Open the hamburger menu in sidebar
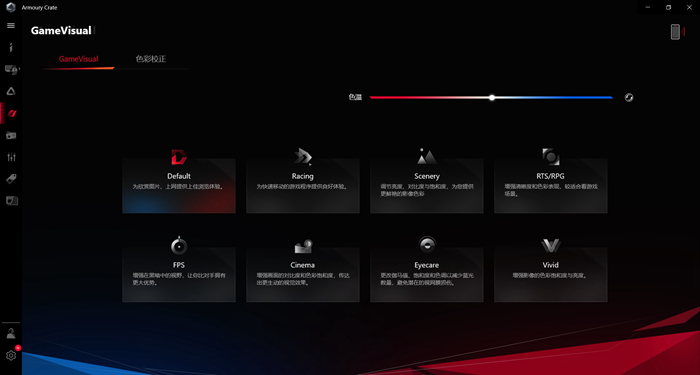700x375 pixels. [x=11, y=25]
